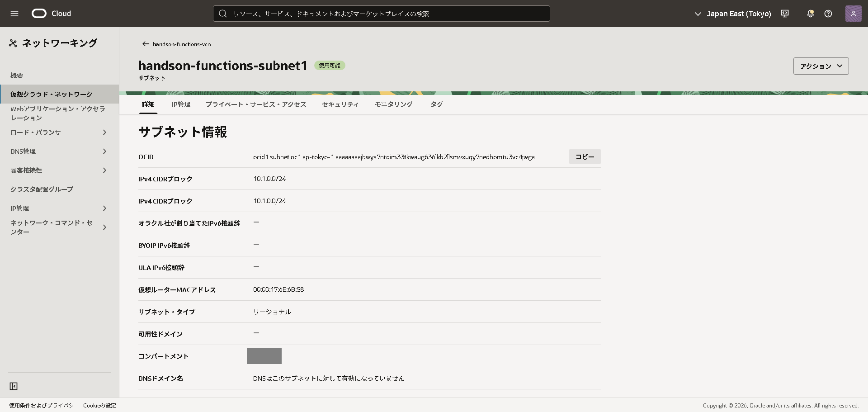Click the networking icon beside ネットワーキング
Viewport: 868px width, 412px height.
pyautogui.click(x=13, y=43)
